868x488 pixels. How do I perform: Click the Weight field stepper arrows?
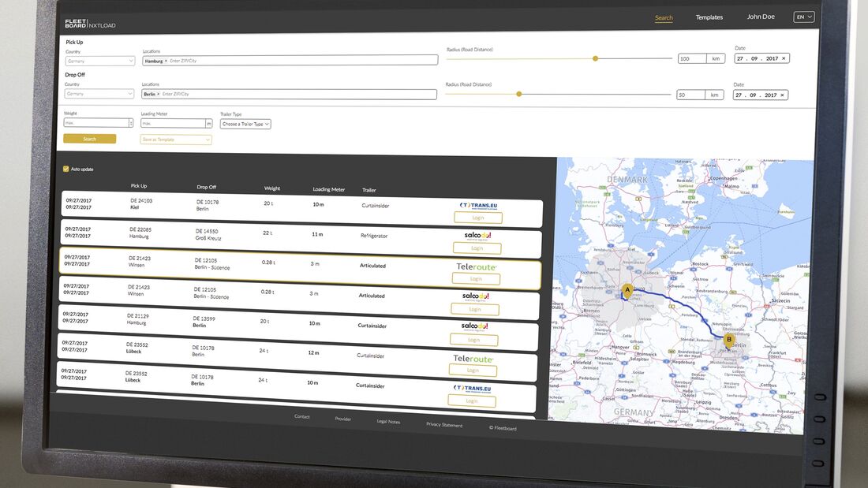[x=131, y=123]
